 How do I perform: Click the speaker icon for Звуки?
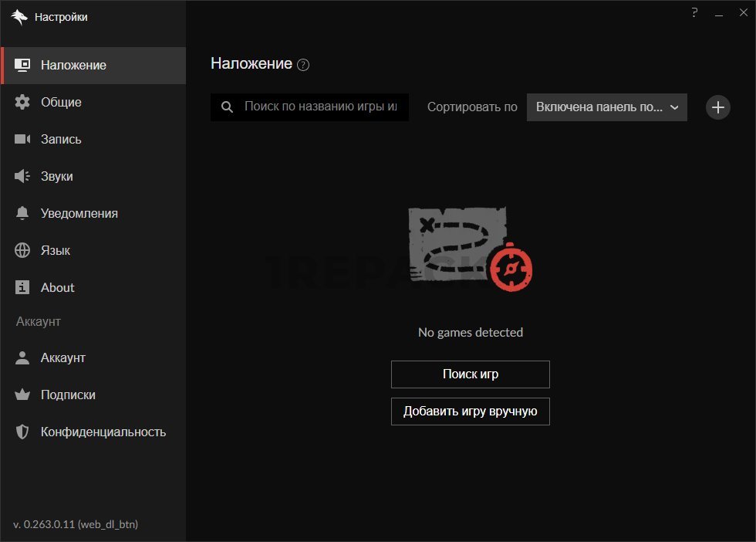click(x=22, y=177)
